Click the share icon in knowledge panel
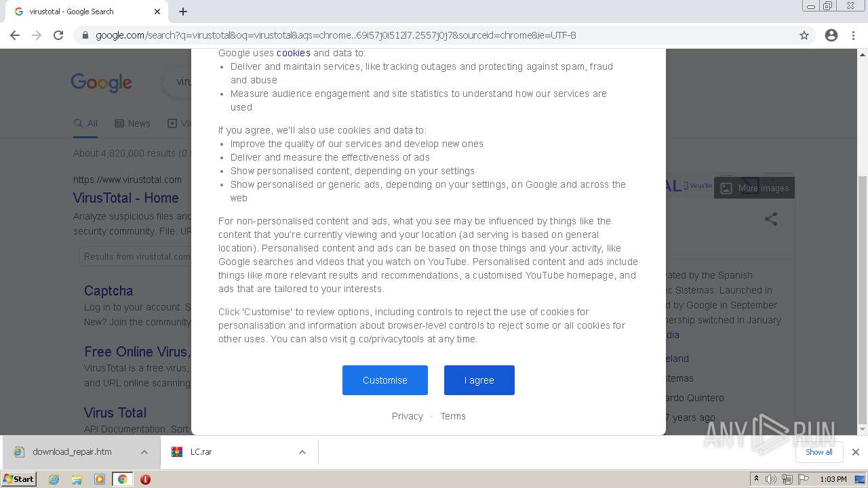This screenshot has height=488, width=868. click(771, 219)
